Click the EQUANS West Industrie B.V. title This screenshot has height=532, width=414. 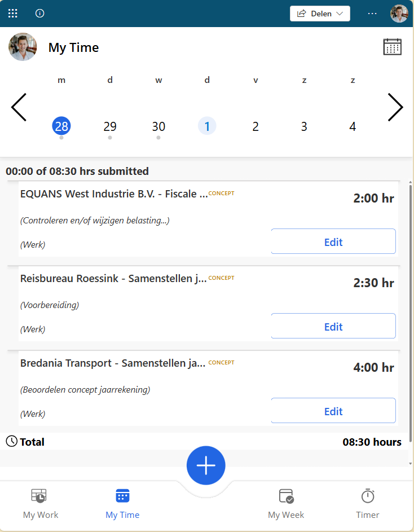click(x=114, y=194)
